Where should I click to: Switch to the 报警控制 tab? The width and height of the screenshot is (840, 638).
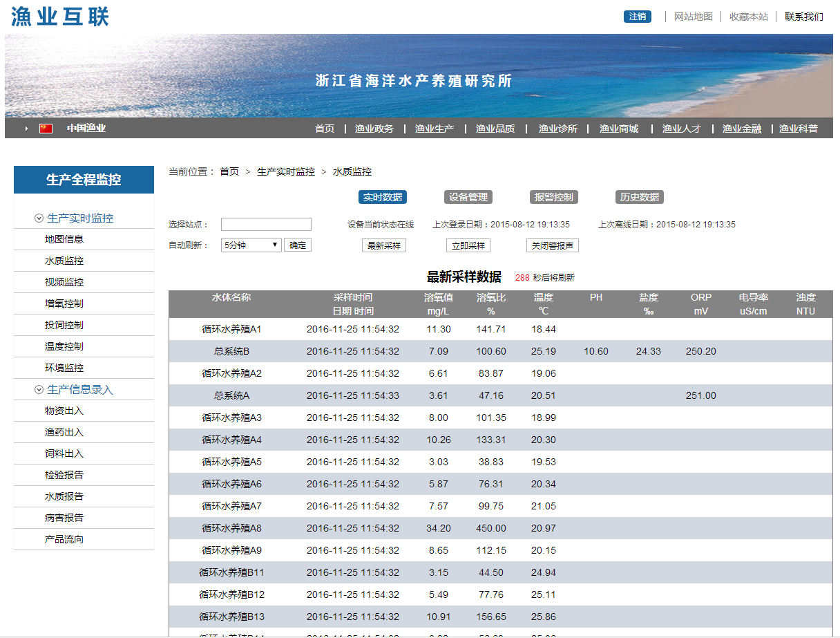coord(554,197)
